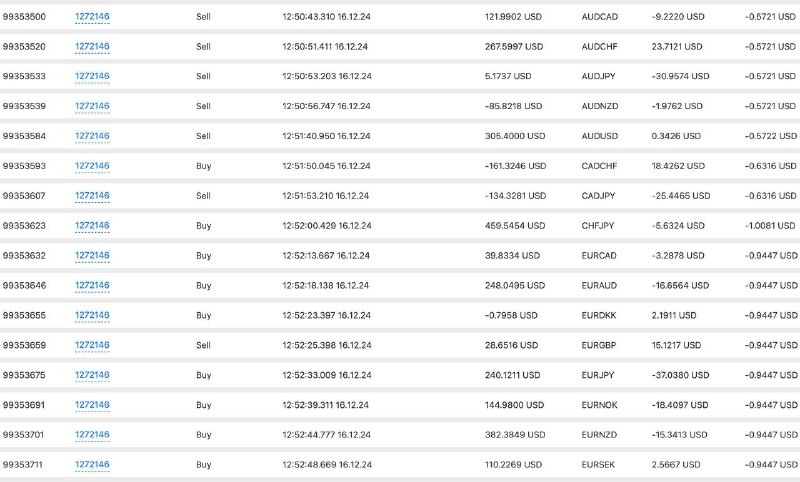Open account link for order 99353655
This screenshot has width=800, height=482.
click(x=92, y=315)
